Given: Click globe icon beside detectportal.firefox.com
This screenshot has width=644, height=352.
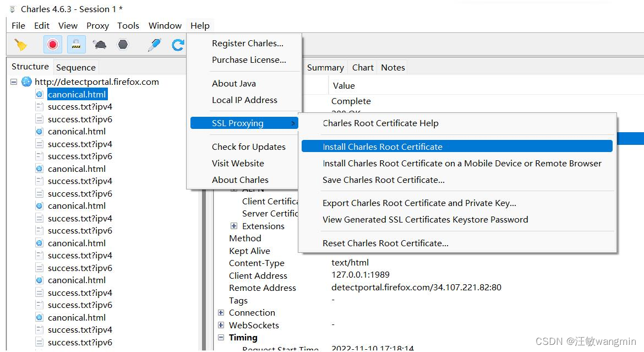Looking at the screenshot, I should pos(26,82).
